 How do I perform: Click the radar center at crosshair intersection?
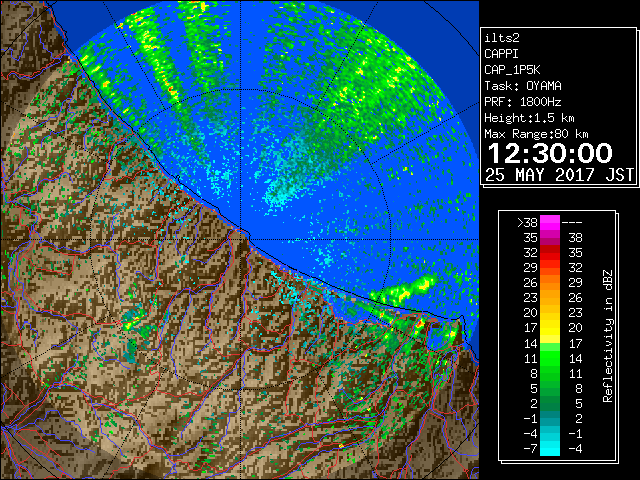pos(240,240)
